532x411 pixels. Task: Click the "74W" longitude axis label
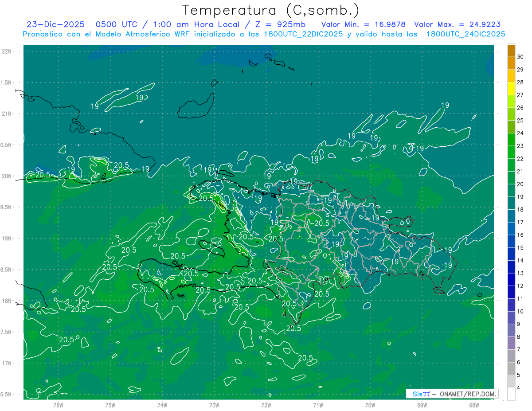click(162, 405)
